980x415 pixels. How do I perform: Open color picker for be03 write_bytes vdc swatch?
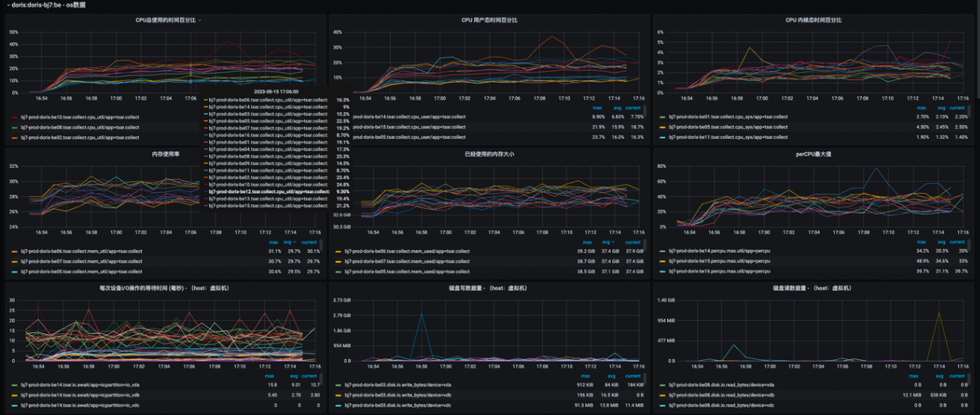(338, 405)
